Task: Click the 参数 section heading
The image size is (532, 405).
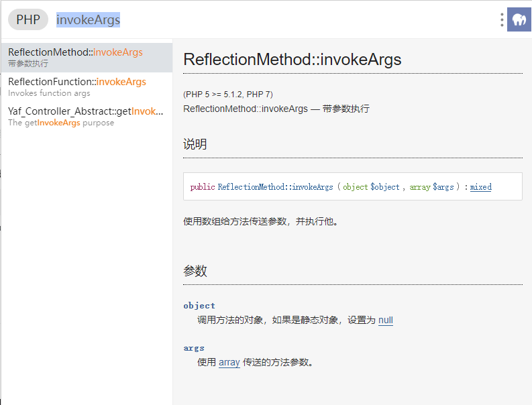Action: [x=195, y=271]
